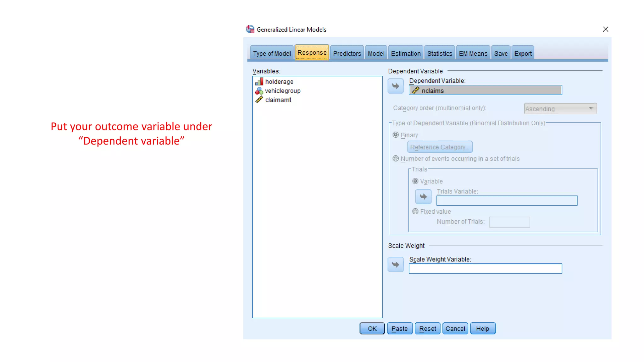Viewport: 644px width, 362px height.
Task: Click the arrow button beside Scale Weight Variable
Action: 396,265
